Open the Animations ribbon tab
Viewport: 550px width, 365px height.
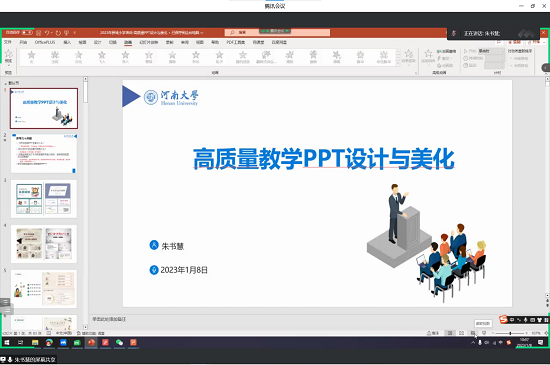(x=128, y=42)
